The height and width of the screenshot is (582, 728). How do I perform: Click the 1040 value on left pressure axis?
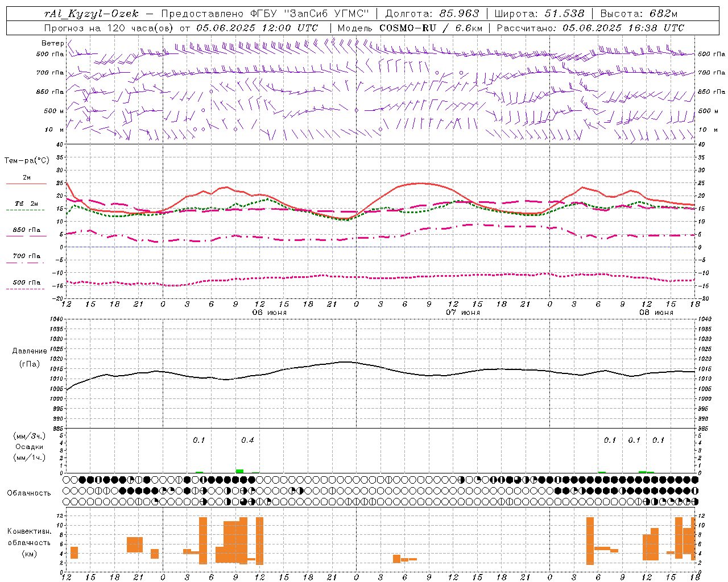click(55, 319)
